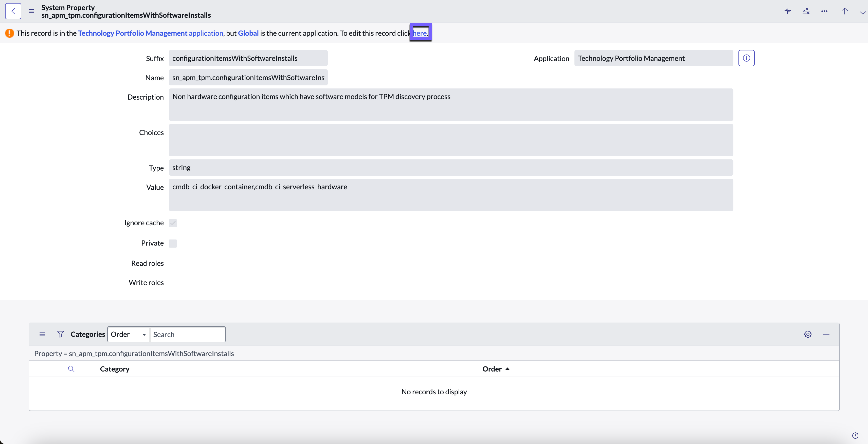Click the empty Choices text area

[451, 140]
